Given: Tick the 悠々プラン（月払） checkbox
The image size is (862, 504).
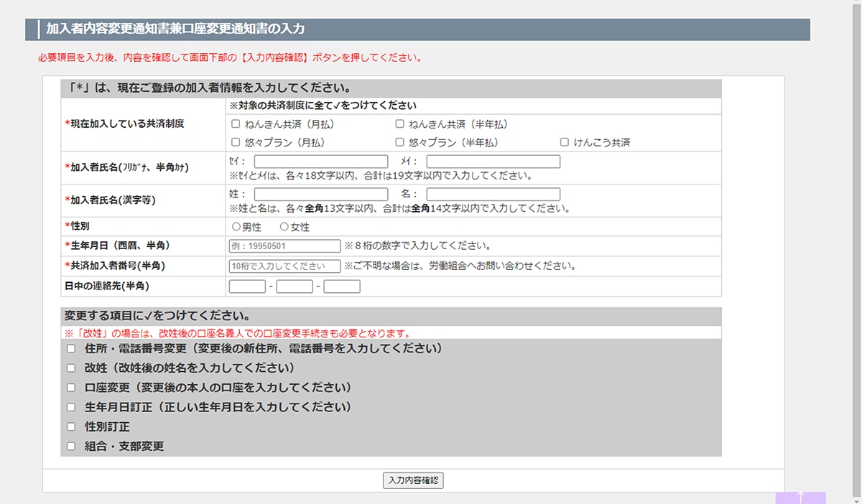Looking at the screenshot, I should pyautogui.click(x=236, y=142).
